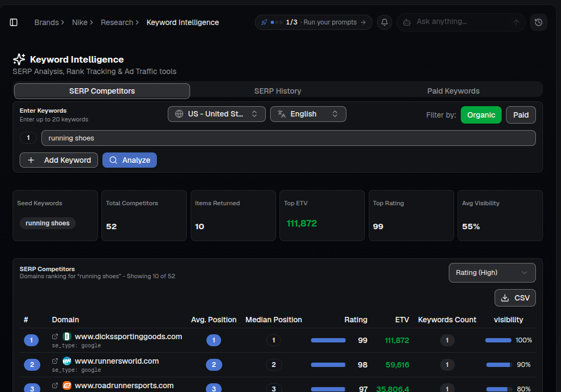Click the arrow in Run your prompts

363,22
